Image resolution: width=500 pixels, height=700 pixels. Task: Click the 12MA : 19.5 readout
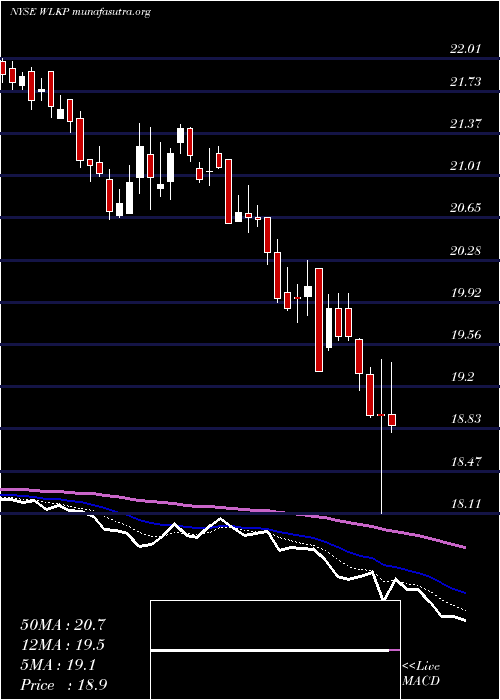point(63,645)
